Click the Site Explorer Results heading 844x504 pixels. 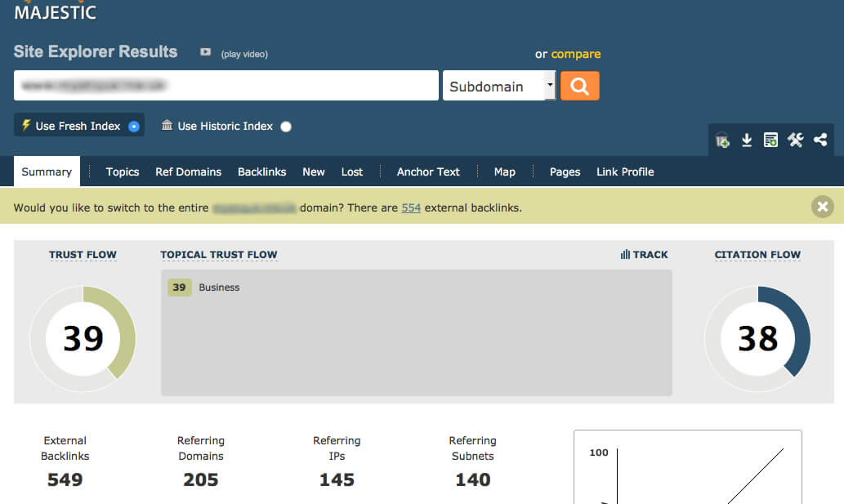coord(96,51)
